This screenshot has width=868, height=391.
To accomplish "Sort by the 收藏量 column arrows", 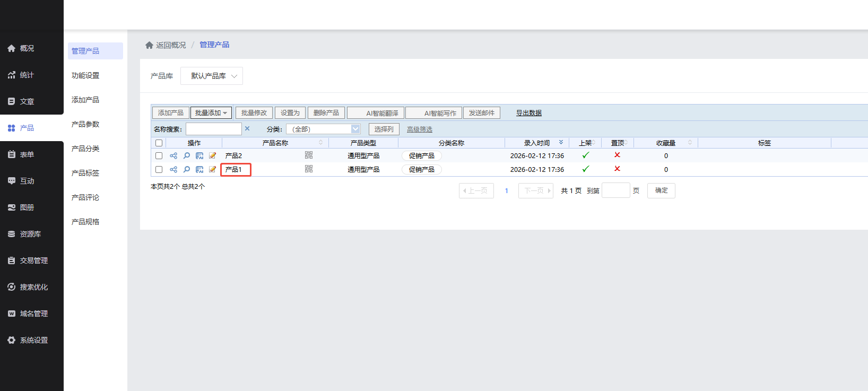I will [x=690, y=142].
